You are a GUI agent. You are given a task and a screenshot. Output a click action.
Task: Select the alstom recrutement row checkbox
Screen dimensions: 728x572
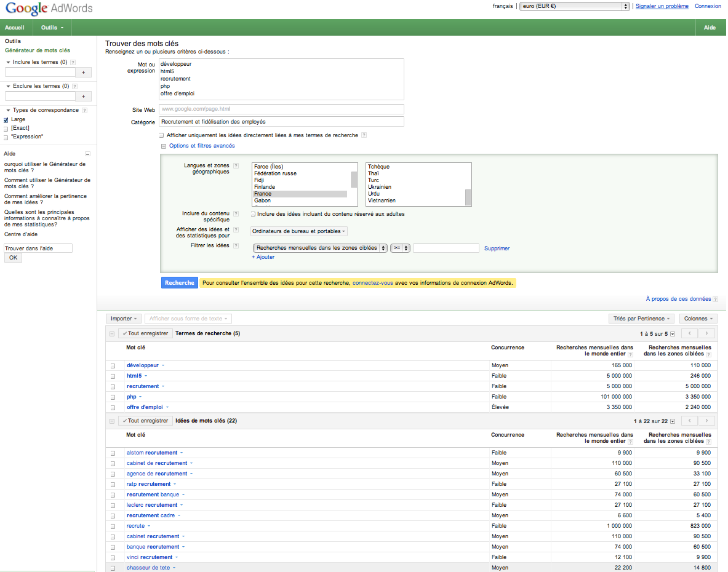coord(113,453)
